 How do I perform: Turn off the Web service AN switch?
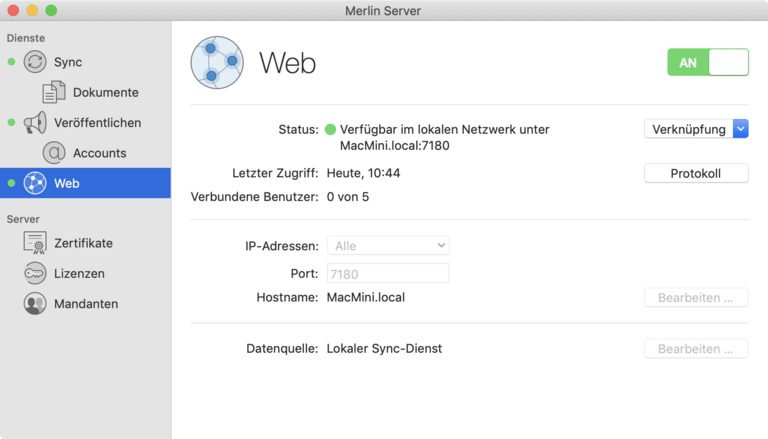(708, 62)
